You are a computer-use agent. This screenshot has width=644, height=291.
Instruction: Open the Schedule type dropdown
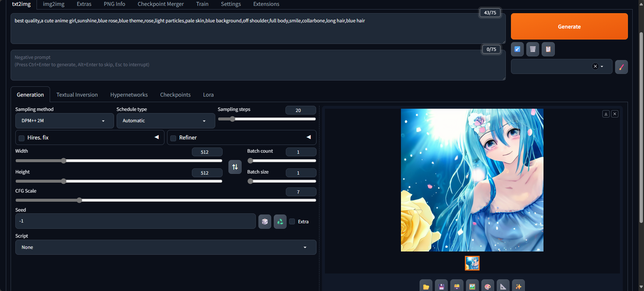tap(166, 121)
